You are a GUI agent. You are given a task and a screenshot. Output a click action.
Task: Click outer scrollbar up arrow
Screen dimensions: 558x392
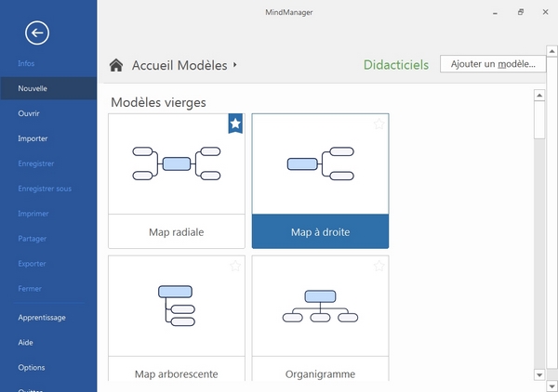[551, 51]
